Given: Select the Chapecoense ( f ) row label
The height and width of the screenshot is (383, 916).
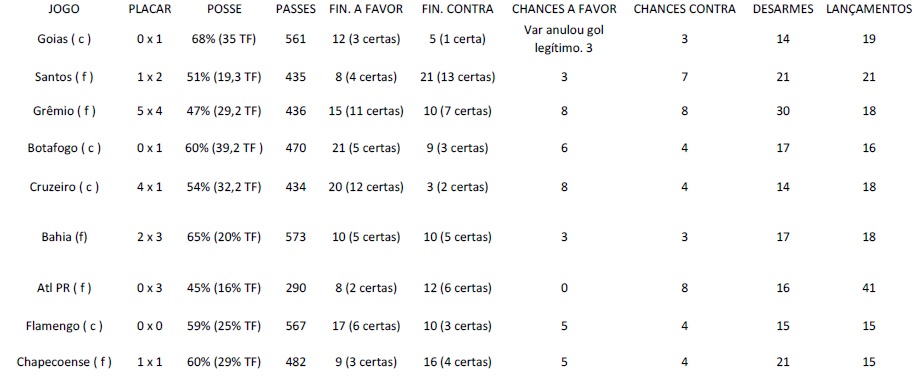Looking at the screenshot, I should [64, 362].
